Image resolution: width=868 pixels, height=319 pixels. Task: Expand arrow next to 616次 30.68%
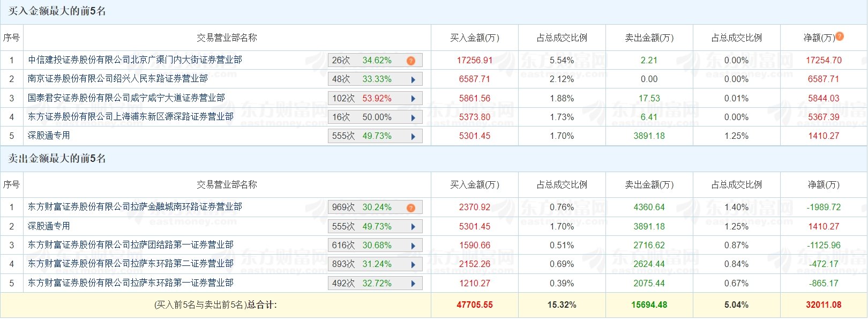pyautogui.click(x=413, y=246)
